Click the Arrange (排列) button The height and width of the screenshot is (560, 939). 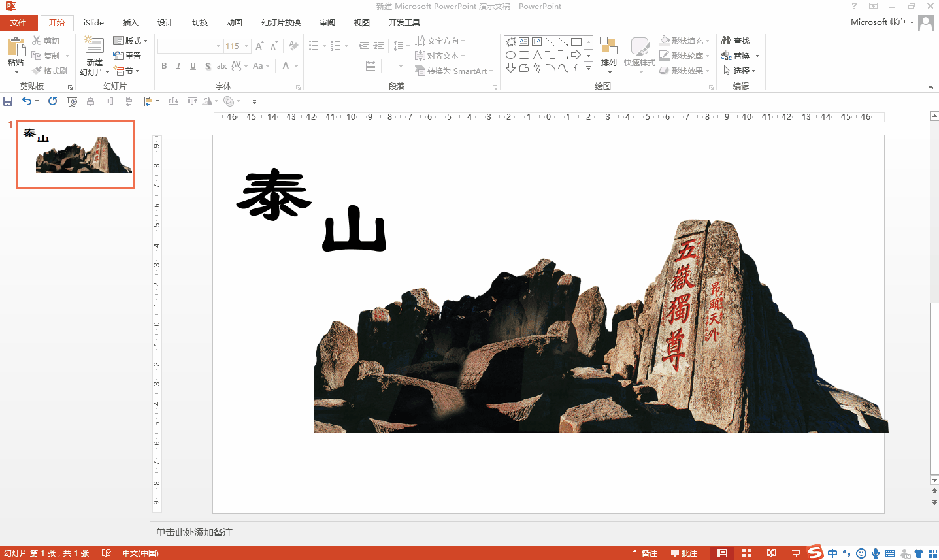pos(608,52)
